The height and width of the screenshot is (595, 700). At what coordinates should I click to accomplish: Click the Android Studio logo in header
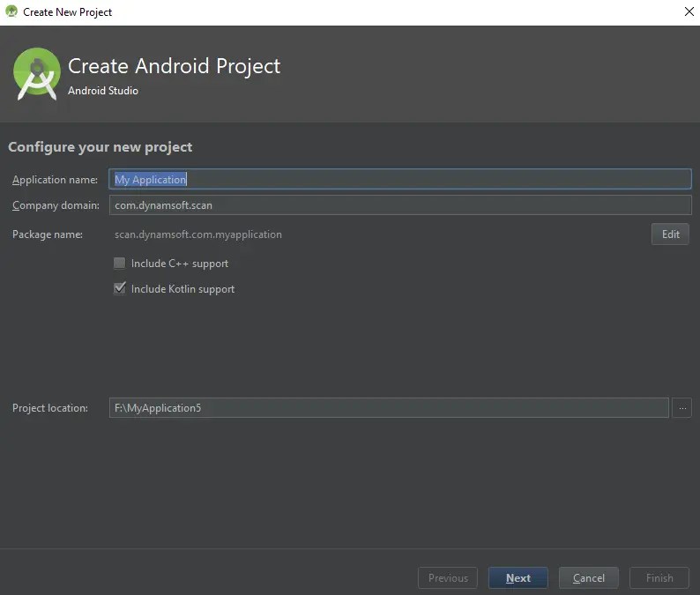click(37, 74)
